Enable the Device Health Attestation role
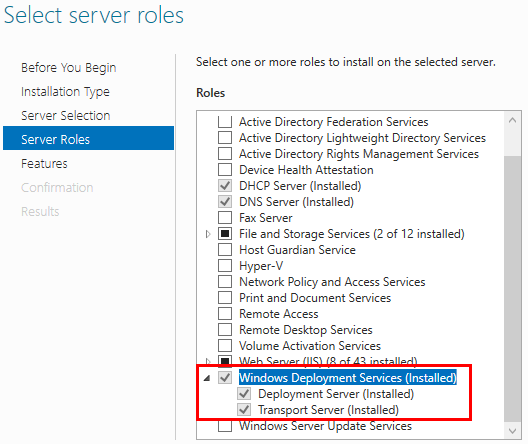Image resolution: width=528 pixels, height=444 pixels. [x=225, y=170]
